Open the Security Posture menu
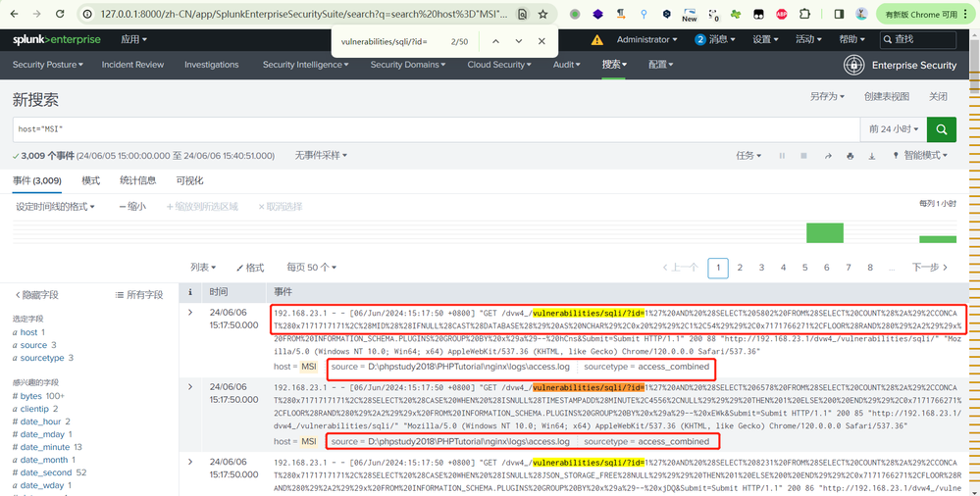The width and height of the screenshot is (980, 496). click(x=47, y=65)
